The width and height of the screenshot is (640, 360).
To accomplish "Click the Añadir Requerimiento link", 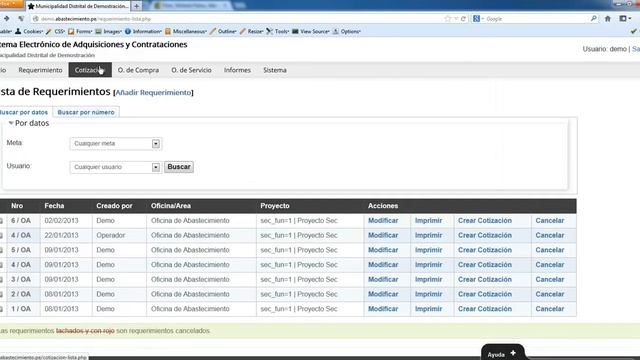I will [153, 93].
